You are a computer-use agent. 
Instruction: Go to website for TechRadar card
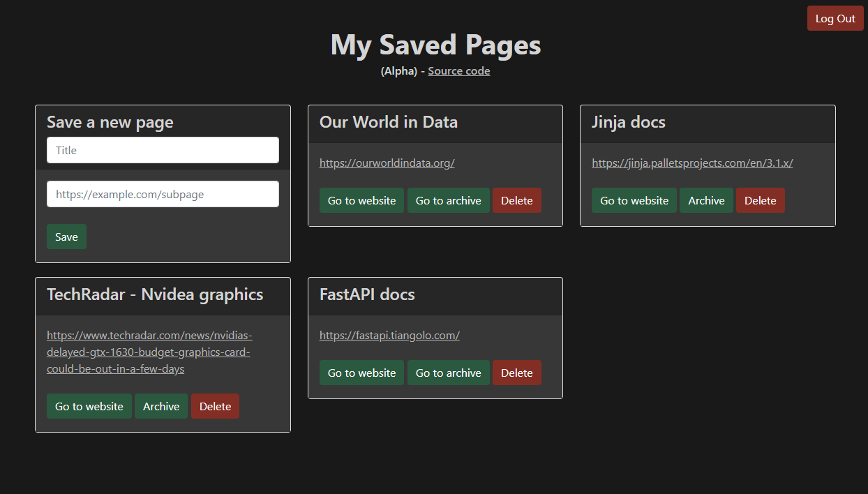(x=89, y=406)
